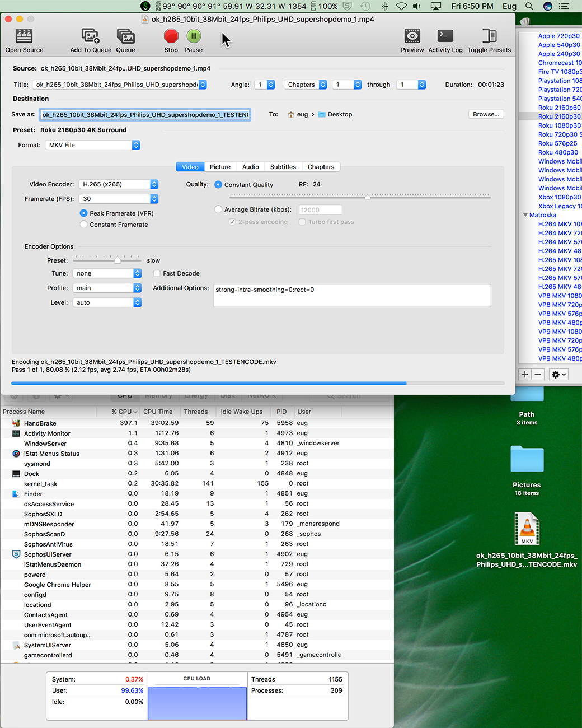
Task: Switch to the Picture tab
Action: click(x=220, y=167)
